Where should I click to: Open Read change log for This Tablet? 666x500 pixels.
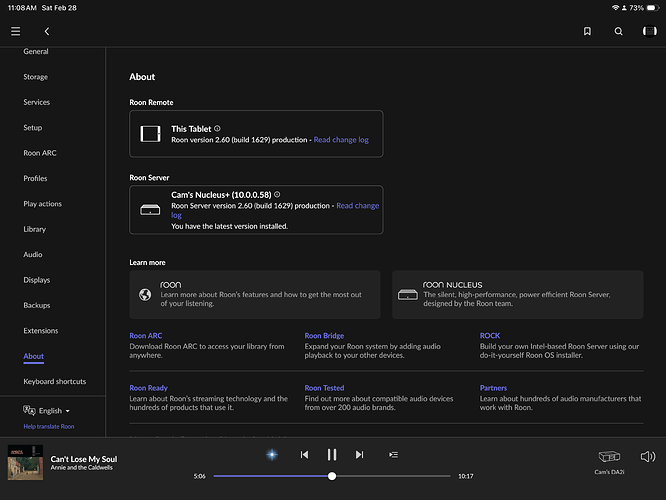click(341, 140)
